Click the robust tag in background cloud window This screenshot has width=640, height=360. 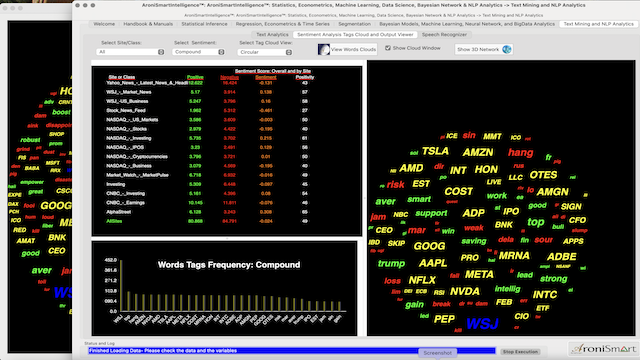[x=30, y=140]
